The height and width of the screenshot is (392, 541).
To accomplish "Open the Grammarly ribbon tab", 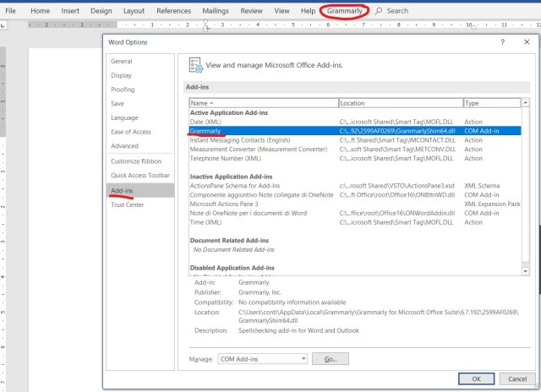I will tap(344, 11).
